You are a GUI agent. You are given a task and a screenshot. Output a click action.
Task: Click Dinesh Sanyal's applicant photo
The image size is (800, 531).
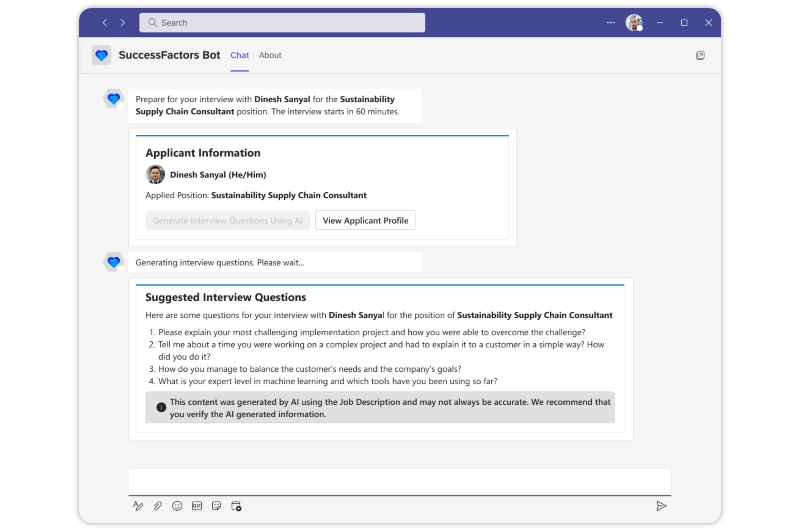pyautogui.click(x=155, y=174)
